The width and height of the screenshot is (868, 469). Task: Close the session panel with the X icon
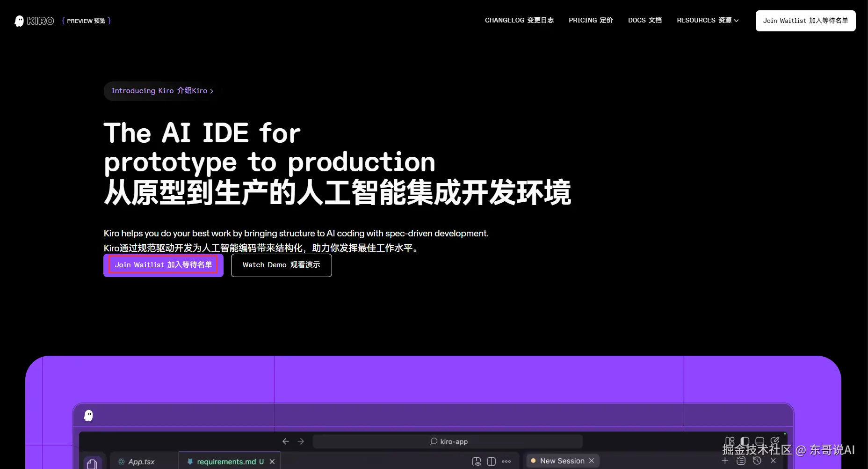click(774, 461)
